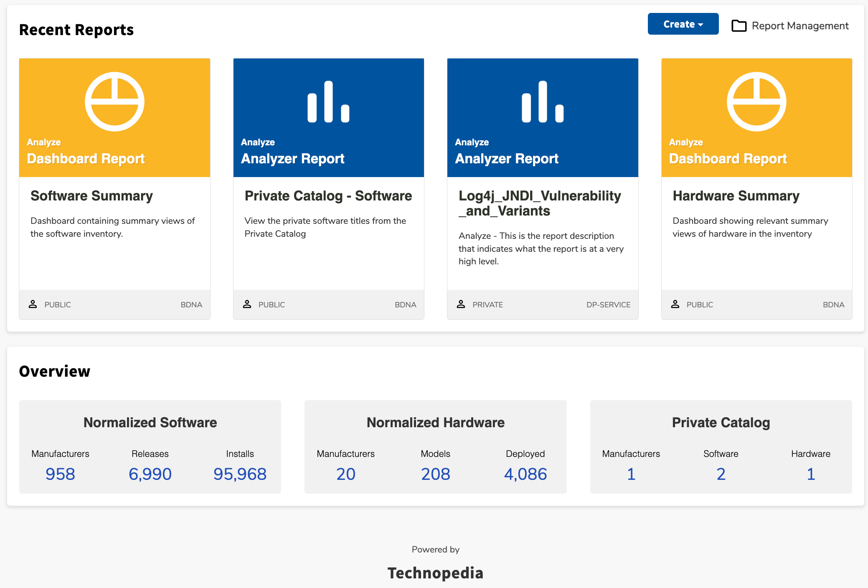Click the pie chart icon on Hardware Summary card
Screen dimensions: 868x588
756,101
